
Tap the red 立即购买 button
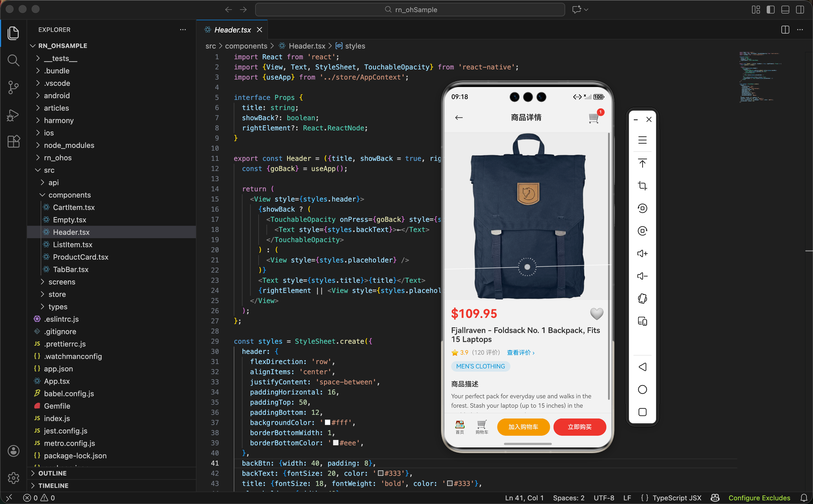point(580,427)
